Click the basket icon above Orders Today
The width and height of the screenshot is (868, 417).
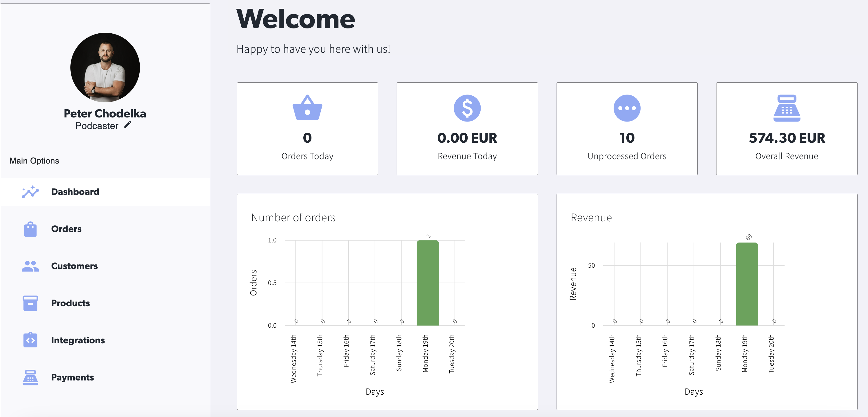307,108
